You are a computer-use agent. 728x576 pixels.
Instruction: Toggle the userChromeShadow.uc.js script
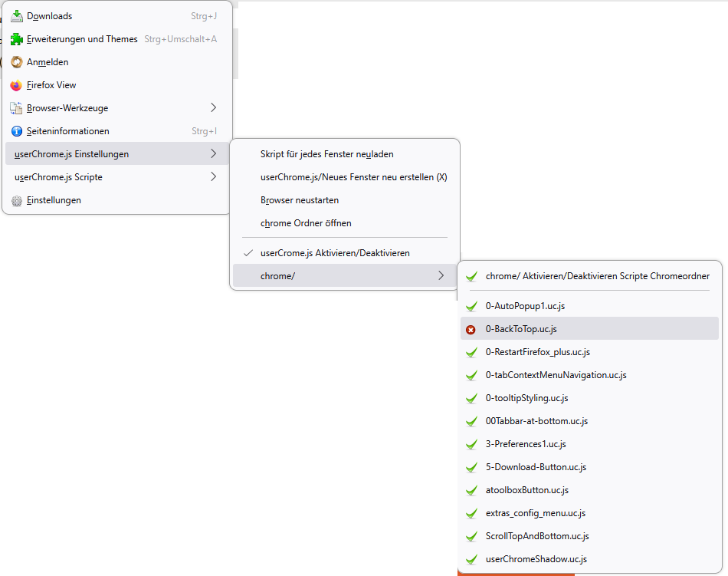(x=536, y=559)
